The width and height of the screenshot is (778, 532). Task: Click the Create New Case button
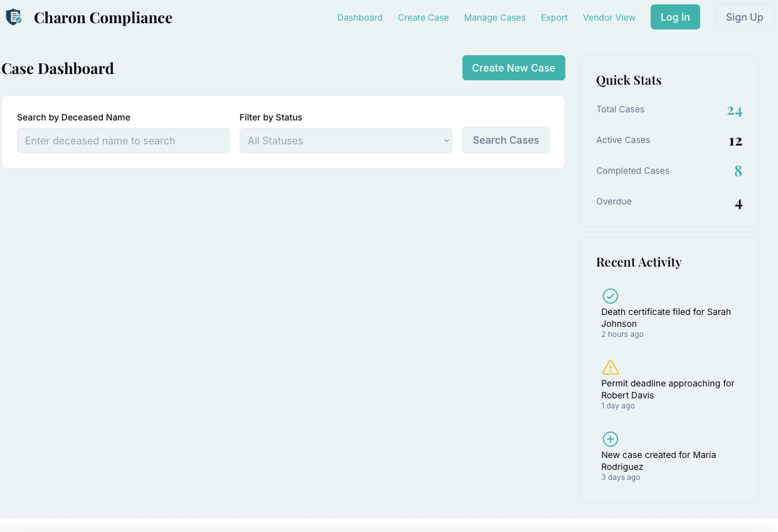click(513, 68)
